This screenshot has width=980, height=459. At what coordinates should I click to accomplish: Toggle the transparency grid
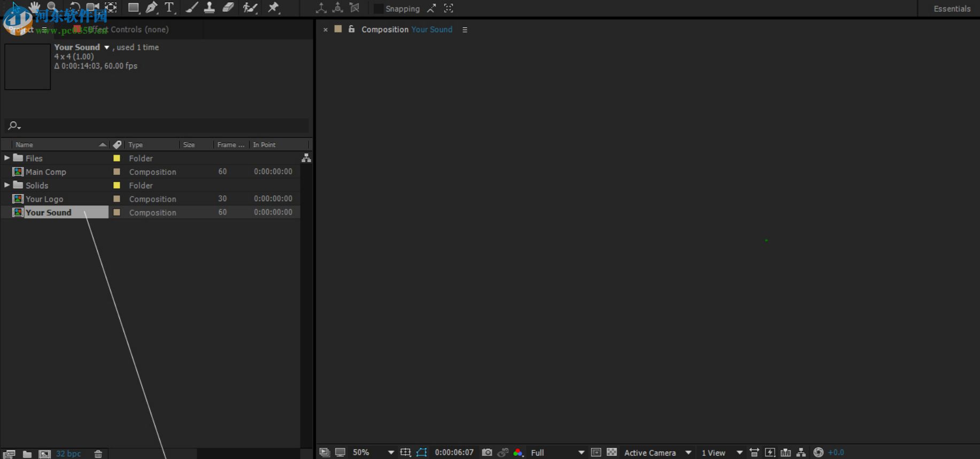click(x=612, y=453)
